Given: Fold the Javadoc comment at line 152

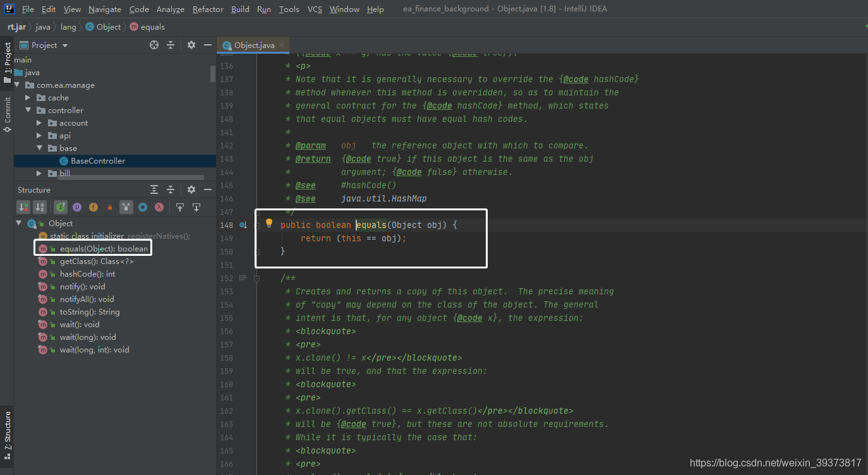Looking at the screenshot, I should click(x=257, y=278).
